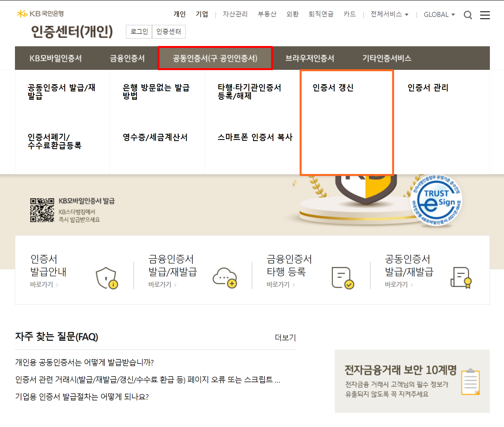The height and width of the screenshot is (427, 504).
Task: Select the 기업 top menu
Action: 202,14
